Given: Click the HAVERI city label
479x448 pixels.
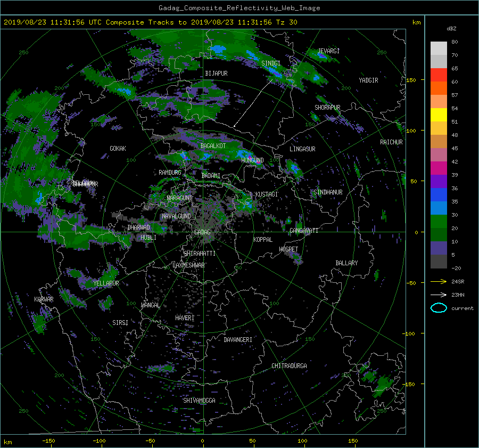Looking at the screenshot, I should pyautogui.click(x=185, y=317).
